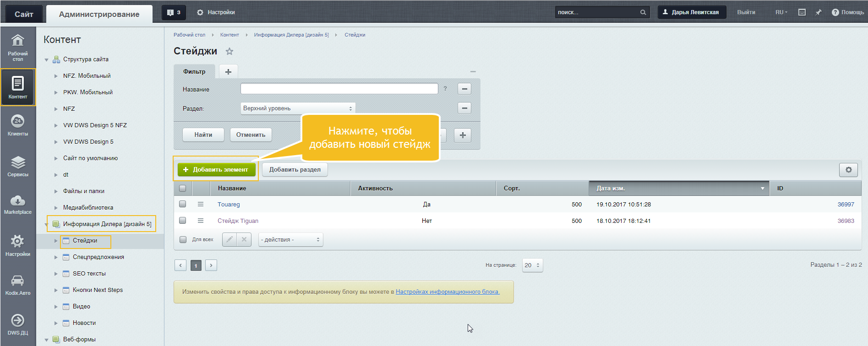Open the RU language dropdown
868x346 pixels.
coord(781,12)
